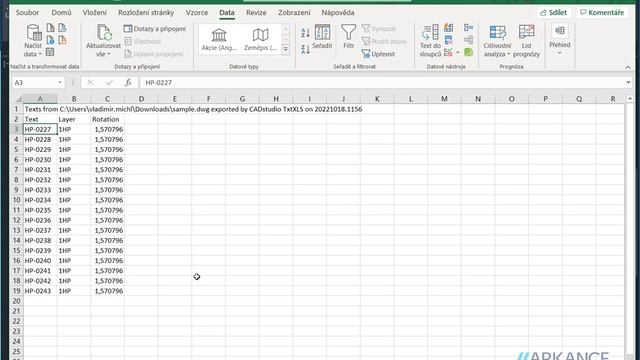This screenshot has height=360, width=640.
Task: Switch to the Revize tab
Action: 256,13
